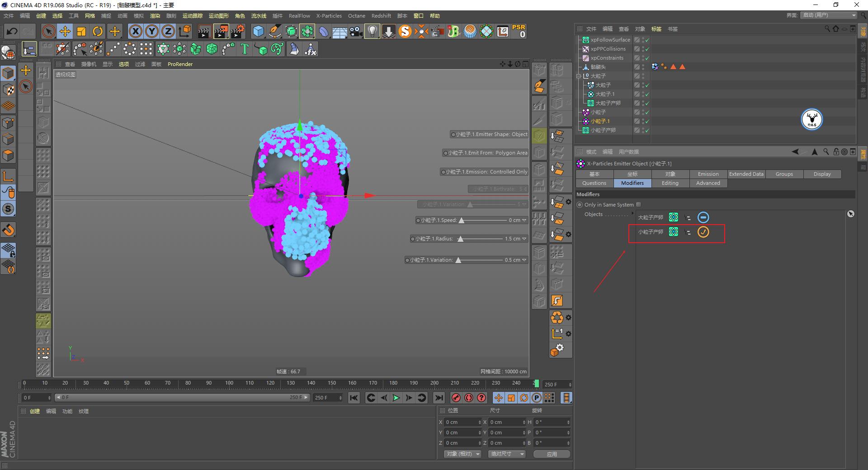
Task: Select the spline Pen tool icon
Action: 274,31
